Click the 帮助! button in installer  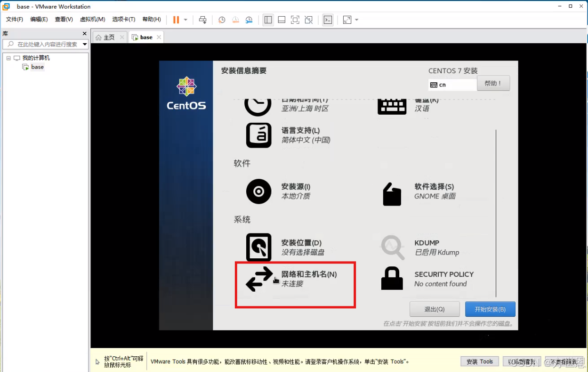click(x=493, y=83)
